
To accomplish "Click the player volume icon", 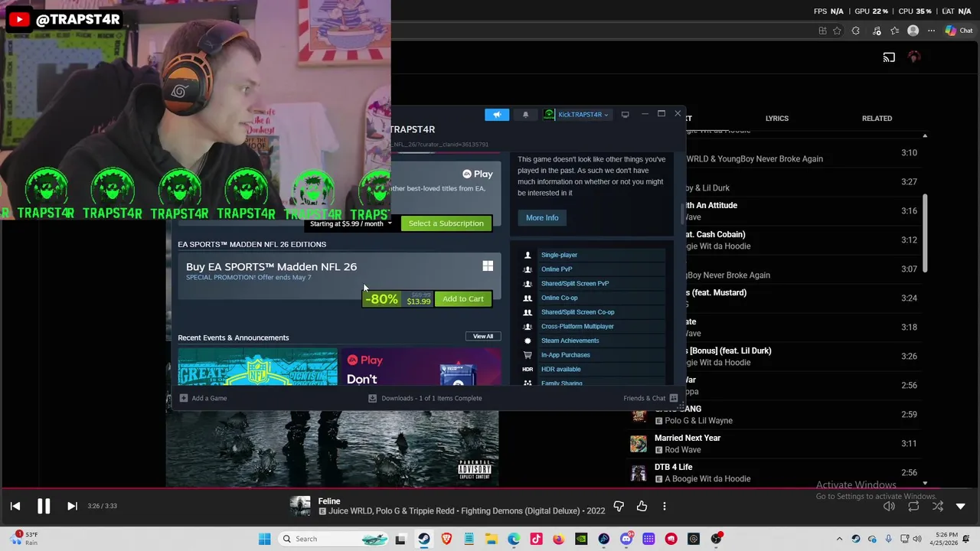I will click(889, 506).
